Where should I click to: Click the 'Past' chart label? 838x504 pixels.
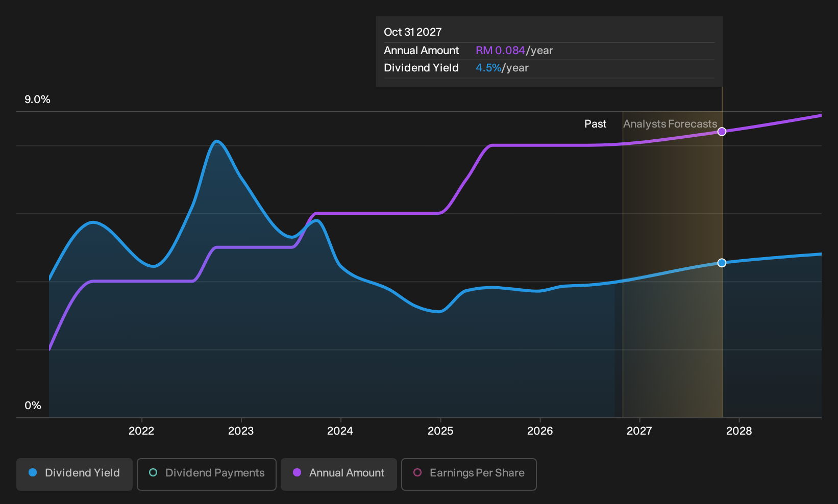pos(595,124)
